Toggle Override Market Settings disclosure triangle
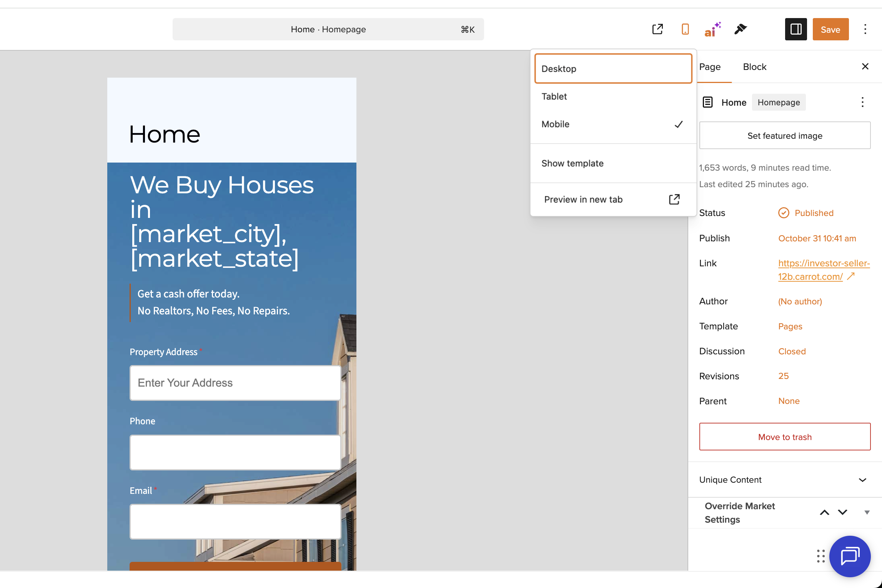 tap(867, 512)
